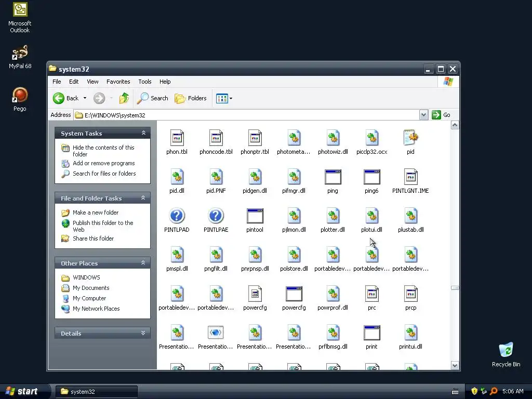Select the ping executable icon
Screen dimensions: 532x399
click(x=333, y=177)
